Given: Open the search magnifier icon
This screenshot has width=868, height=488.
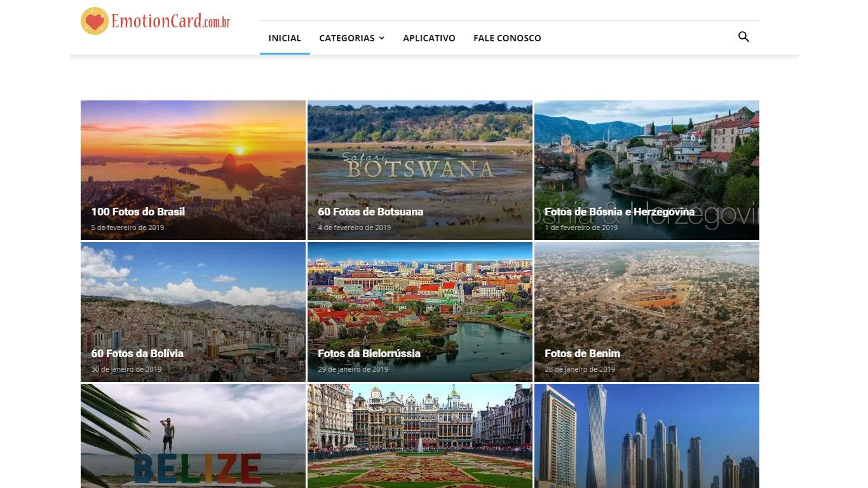Looking at the screenshot, I should click(743, 37).
